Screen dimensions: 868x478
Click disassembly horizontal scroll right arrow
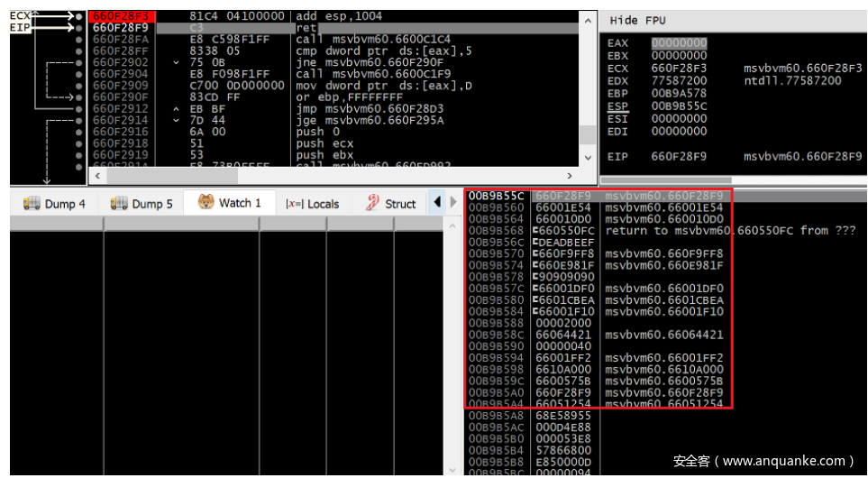point(569,176)
